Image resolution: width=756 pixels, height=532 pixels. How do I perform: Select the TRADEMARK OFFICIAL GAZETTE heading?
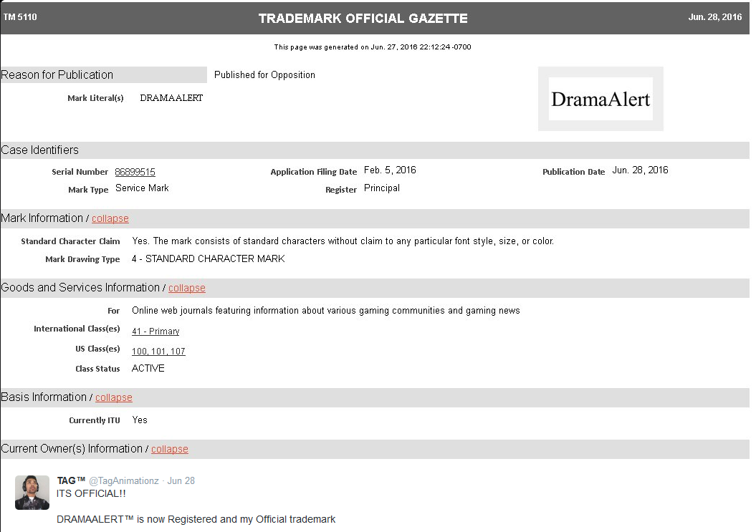(363, 19)
